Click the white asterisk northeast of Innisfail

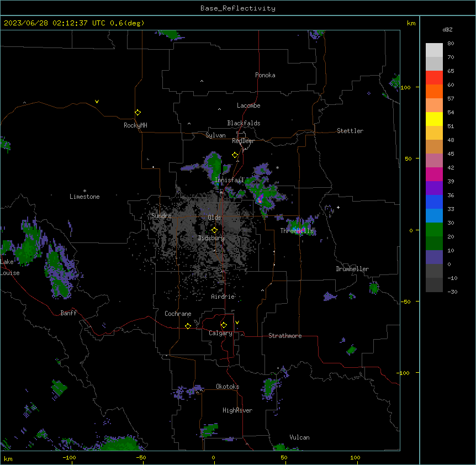coord(277,168)
